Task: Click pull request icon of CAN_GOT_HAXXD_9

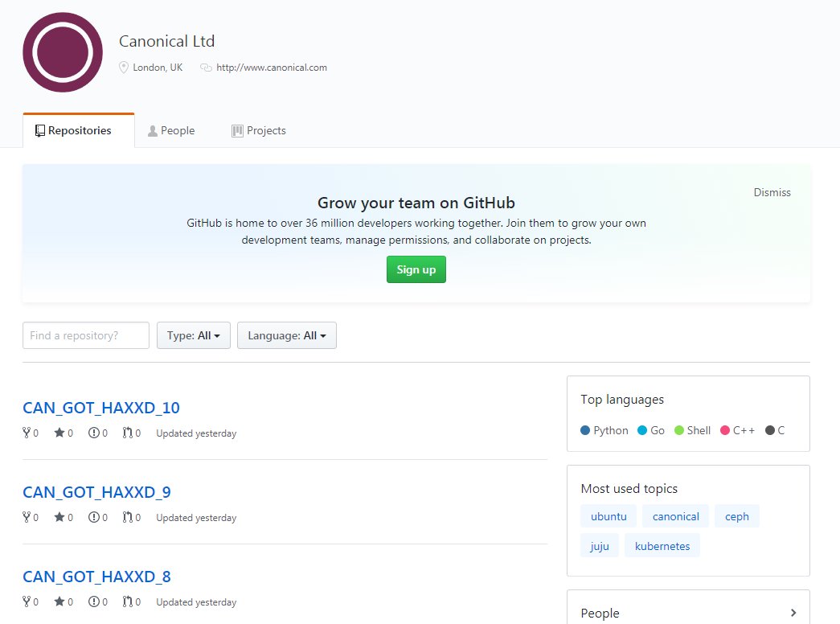Action: 128,517
